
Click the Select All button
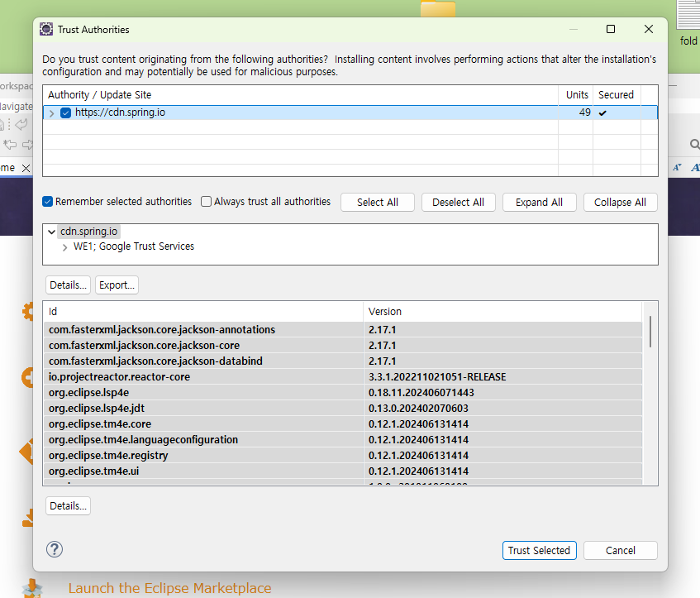(x=377, y=202)
